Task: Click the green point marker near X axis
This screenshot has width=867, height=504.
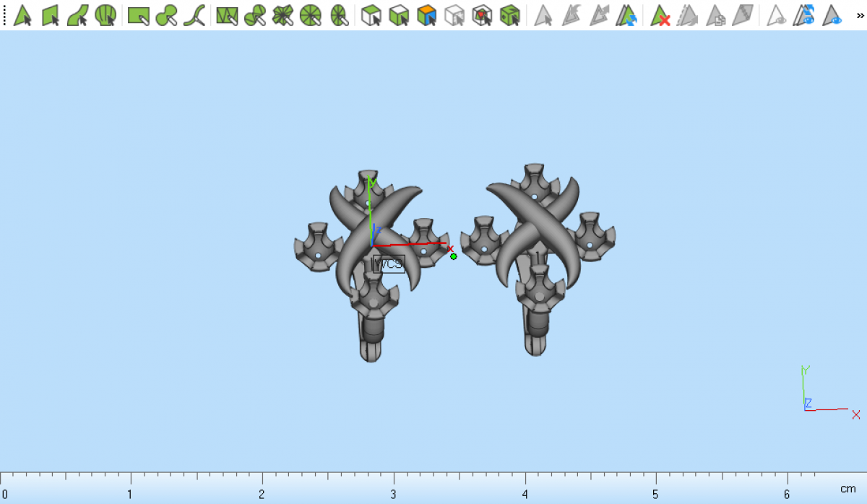Action: point(454,256)
